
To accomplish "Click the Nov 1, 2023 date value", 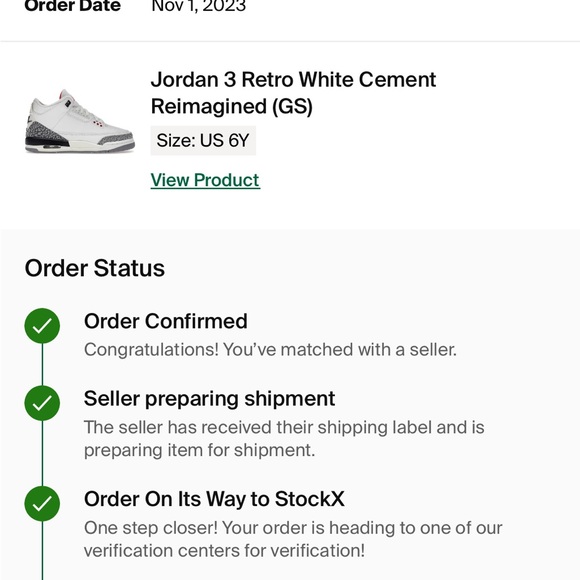I will [x=199, y=6].
